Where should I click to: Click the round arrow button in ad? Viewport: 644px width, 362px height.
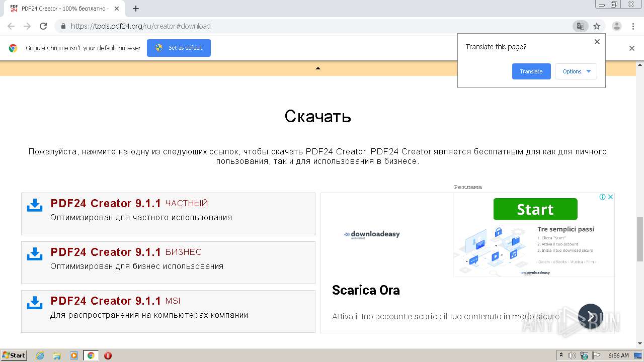point(591,316)
